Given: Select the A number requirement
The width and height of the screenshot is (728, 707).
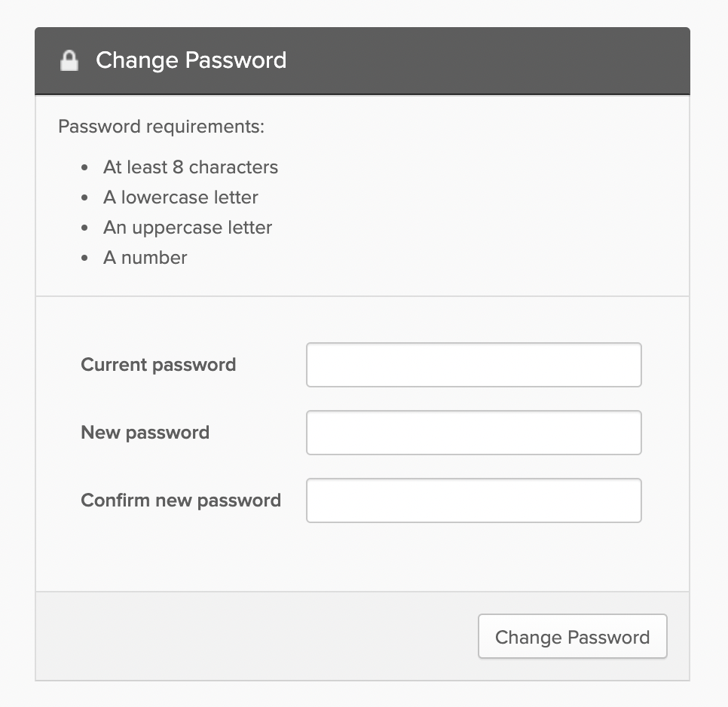Looking at the screenshot, I should (145, 258).
